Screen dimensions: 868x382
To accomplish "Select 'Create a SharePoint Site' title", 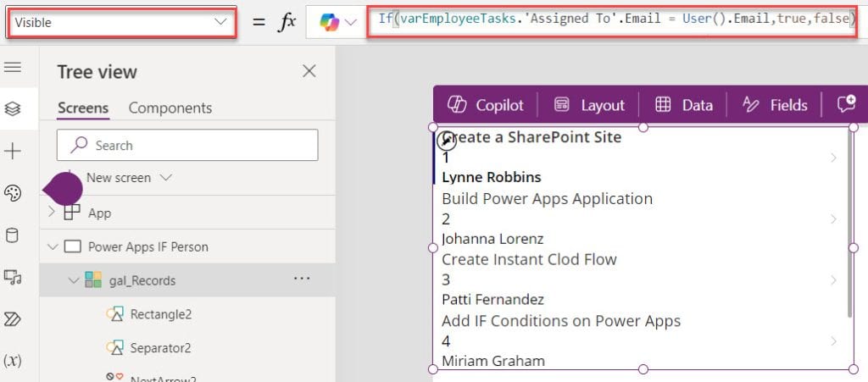I will tap(532, 136).
